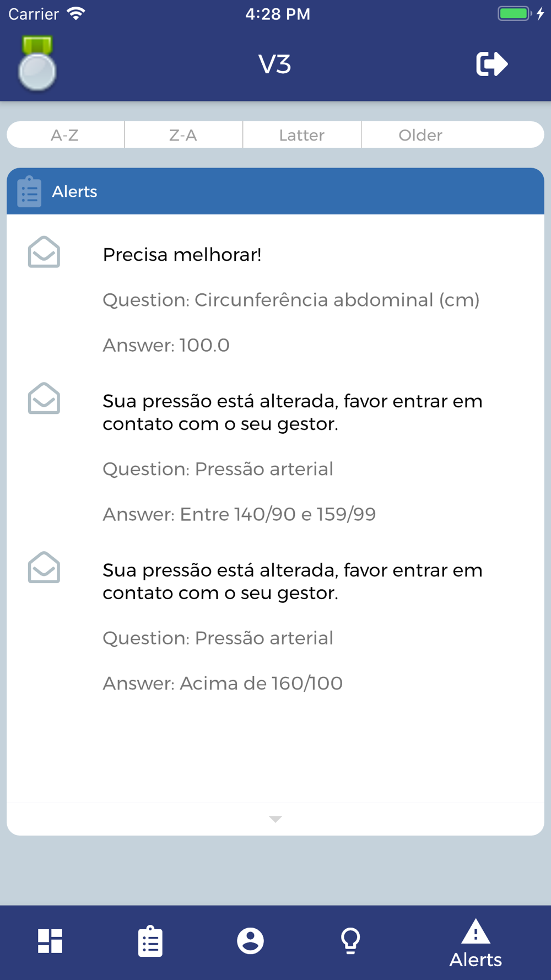Sort alerts Z-A
Screen dimensions: 551x980
[183, 135]
